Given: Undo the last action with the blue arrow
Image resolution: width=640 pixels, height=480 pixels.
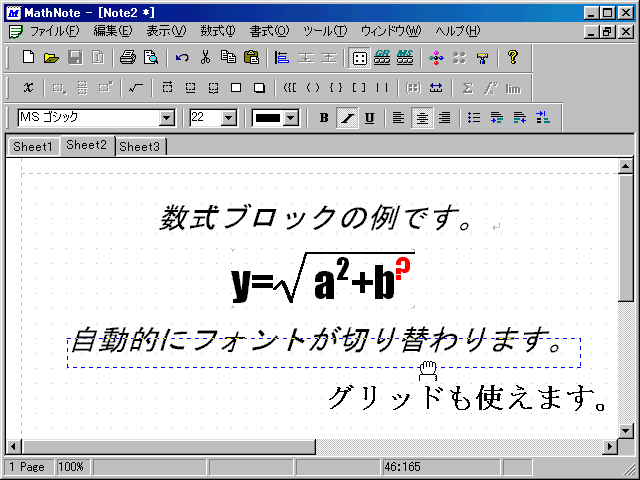Looking at the screenshot, I should click(182, 58).
